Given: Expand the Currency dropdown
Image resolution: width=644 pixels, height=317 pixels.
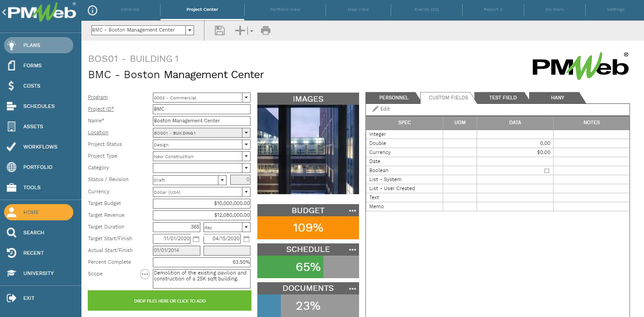Looking at the screenshot, I should 246,191.
